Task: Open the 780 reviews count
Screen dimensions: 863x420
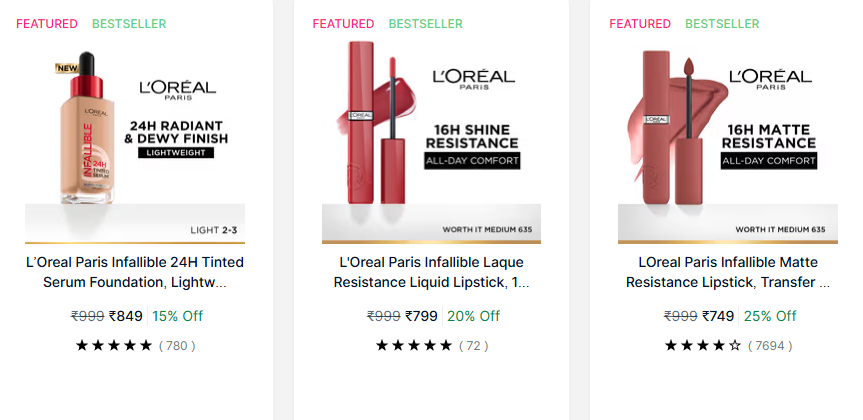Action: click(177, 346)
